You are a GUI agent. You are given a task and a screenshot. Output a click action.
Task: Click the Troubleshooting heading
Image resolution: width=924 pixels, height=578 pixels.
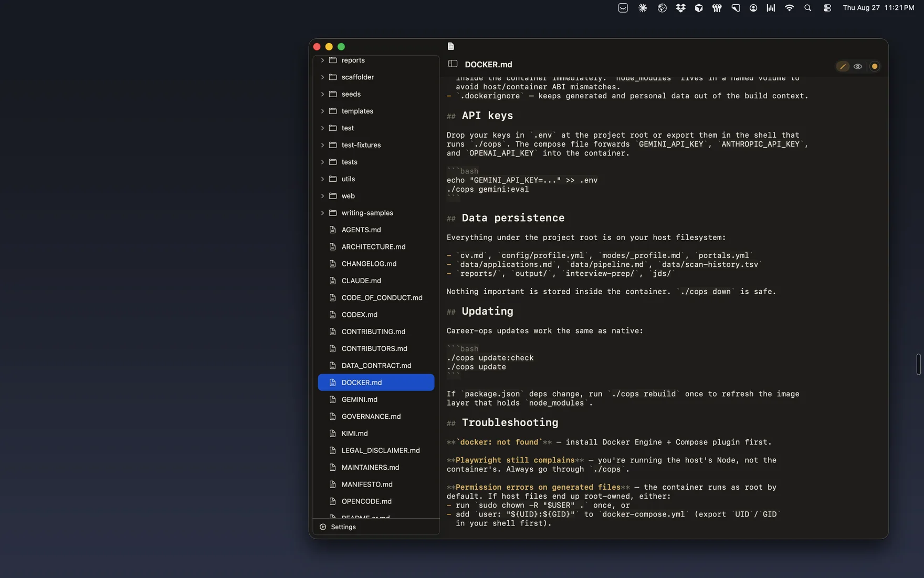click(x=510, y=422)
